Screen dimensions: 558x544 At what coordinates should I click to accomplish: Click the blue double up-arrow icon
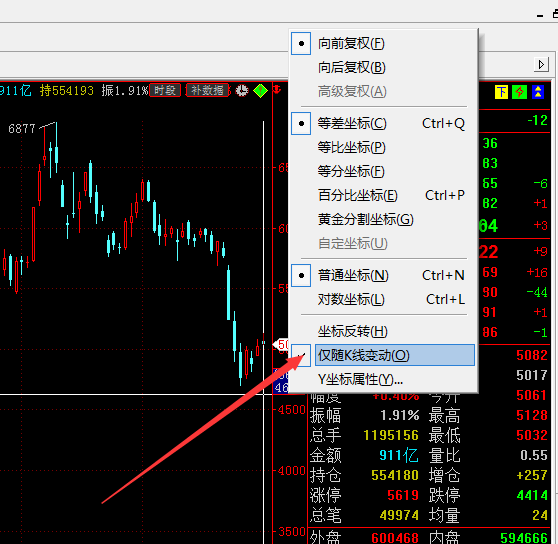coord(538,92)
